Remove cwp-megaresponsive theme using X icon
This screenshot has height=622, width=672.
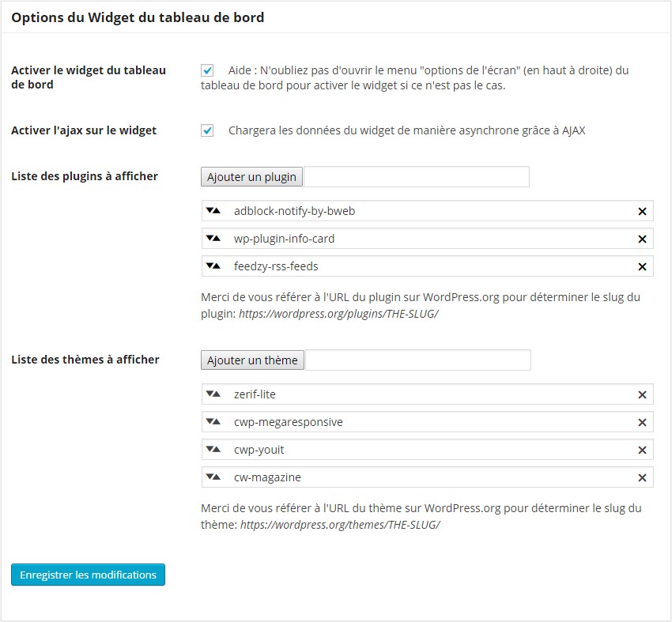642,423
